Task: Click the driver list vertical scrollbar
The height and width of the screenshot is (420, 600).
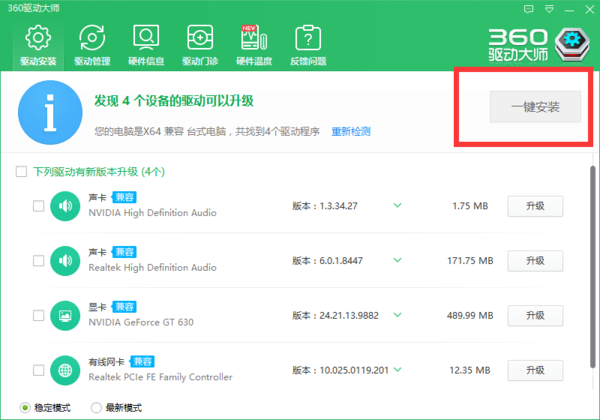Action: coord(592,267)
